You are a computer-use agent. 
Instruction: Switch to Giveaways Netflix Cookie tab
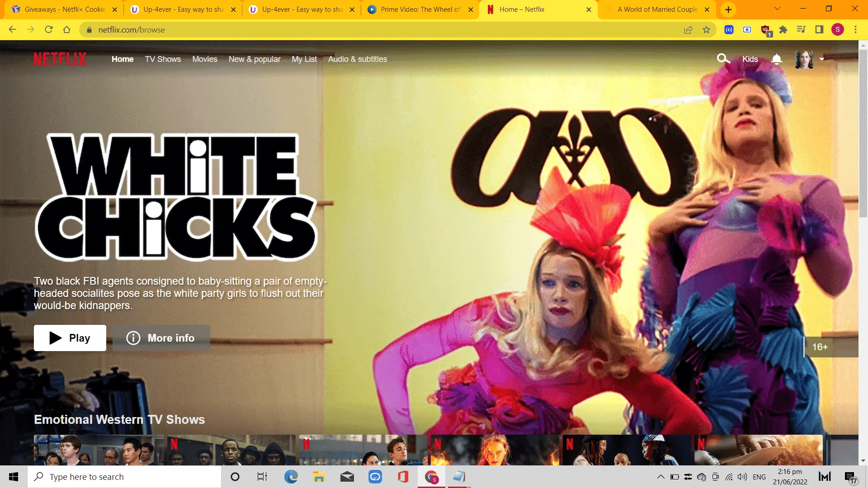pyautogui.click(x=65, y=9)
